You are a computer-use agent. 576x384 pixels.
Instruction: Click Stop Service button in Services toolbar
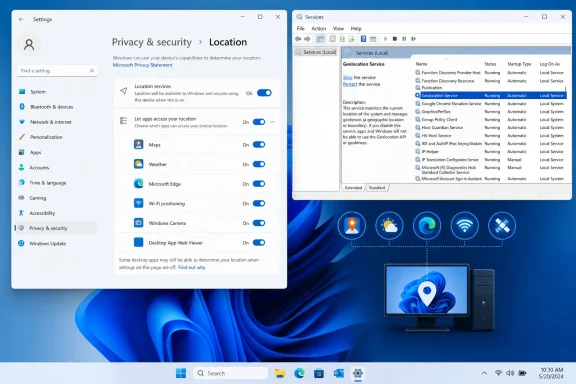click(x=395, y=39)
